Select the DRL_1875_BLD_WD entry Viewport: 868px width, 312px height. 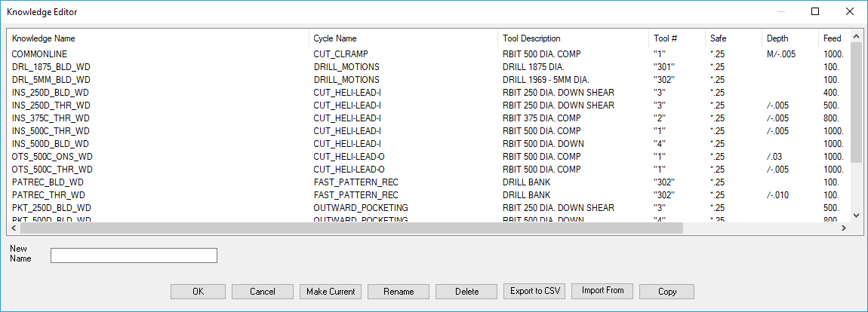coord(51,67)
